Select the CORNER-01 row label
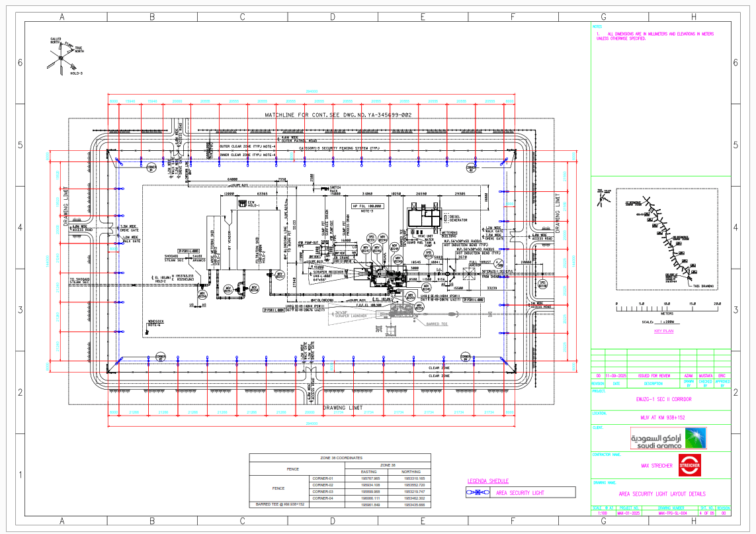The width and height of the screenshot is (756, 534). point(323,478)
